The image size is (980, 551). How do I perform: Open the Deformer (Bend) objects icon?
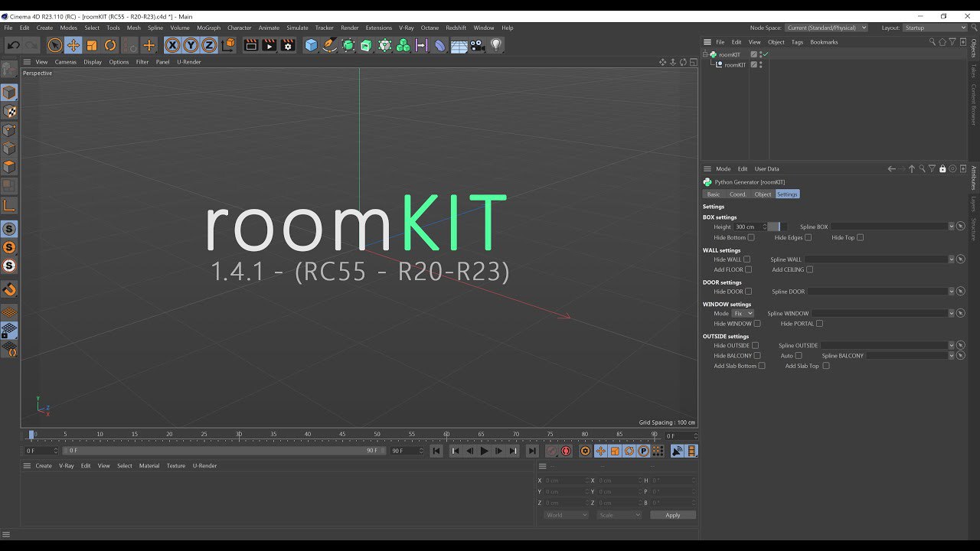pos(439,45)
